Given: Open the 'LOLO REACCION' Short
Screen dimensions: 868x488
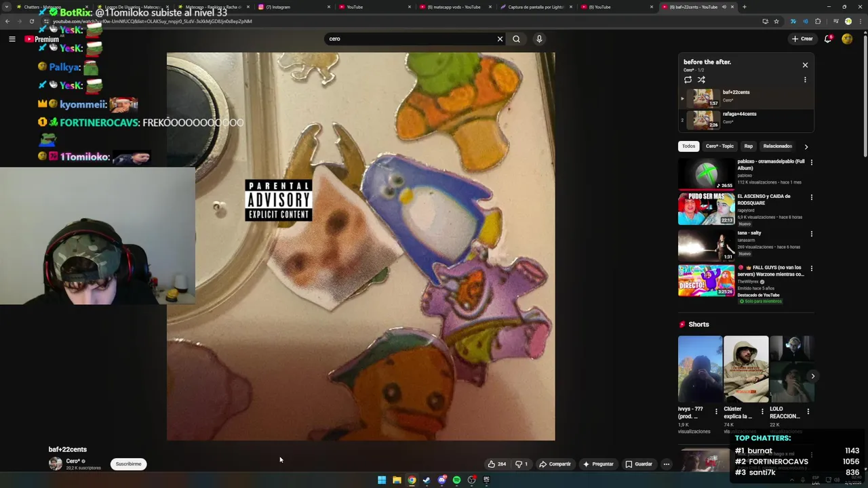Looking at the screenshot, I should (x=792, y=369).
